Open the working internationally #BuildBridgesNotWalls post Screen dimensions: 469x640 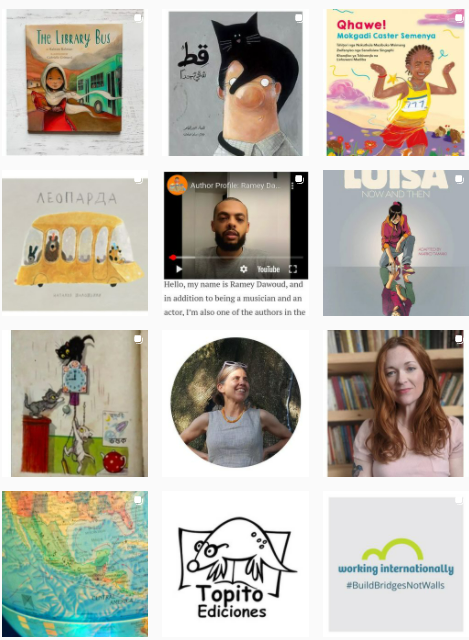396,564
